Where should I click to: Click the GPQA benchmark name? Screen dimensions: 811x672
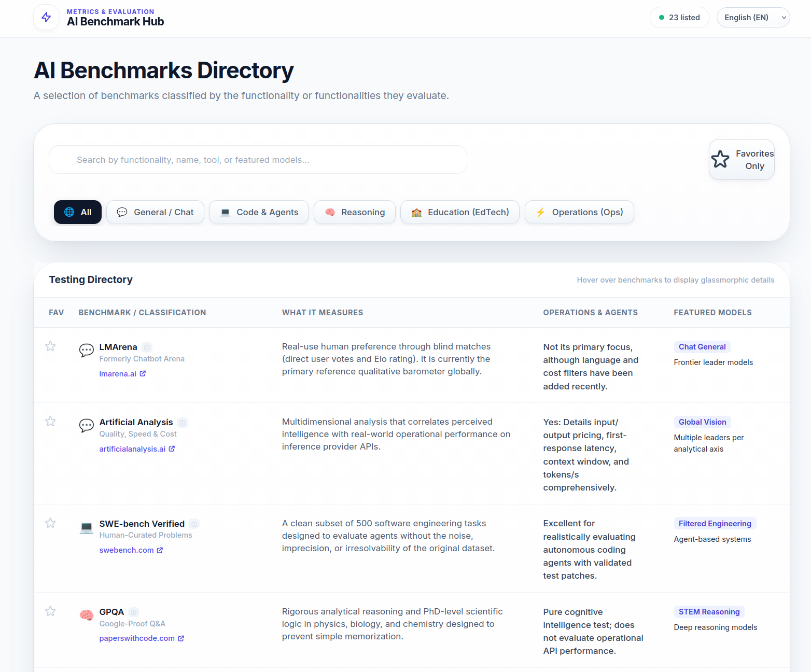[x=111, y=612]
